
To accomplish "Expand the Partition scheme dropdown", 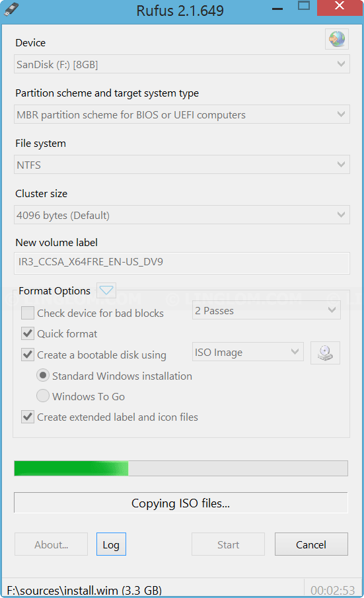I will tap(182, 114).
